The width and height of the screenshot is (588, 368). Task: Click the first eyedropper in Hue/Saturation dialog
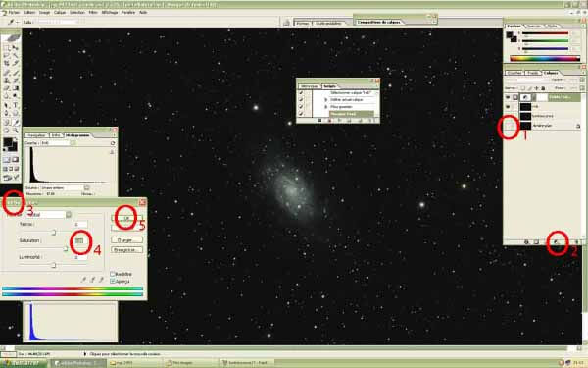pos(84,280)
